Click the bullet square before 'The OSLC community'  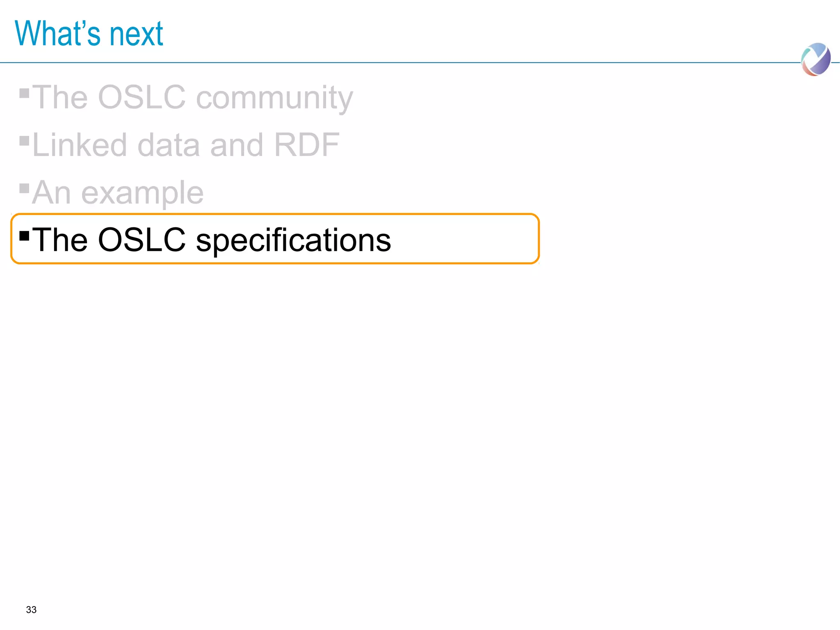pyautogui.click(x=24, y=93)
